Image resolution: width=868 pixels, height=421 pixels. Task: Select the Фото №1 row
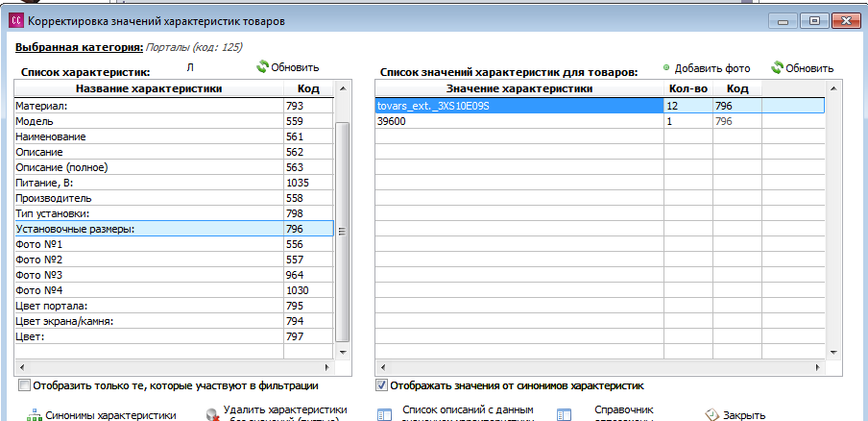174,244
